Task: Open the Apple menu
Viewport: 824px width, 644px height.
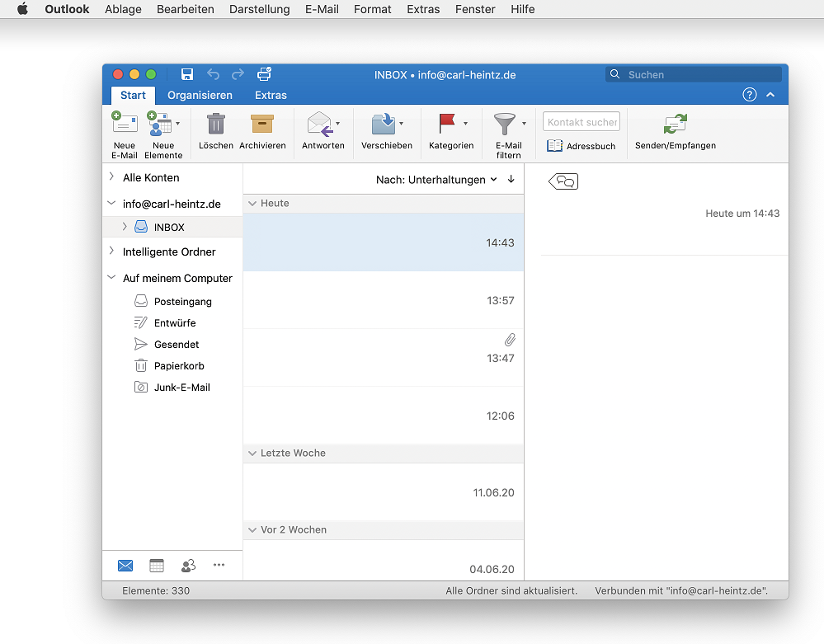Action: click(22, 9)
